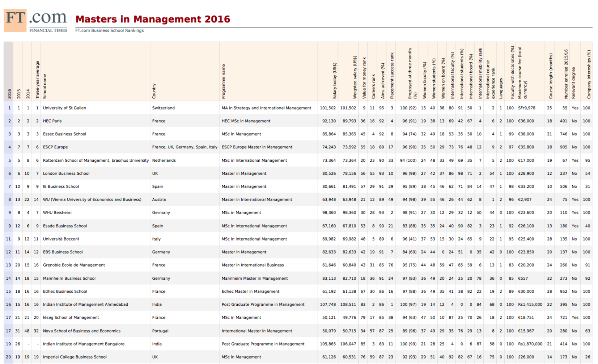
Task: Select the Course length (months) header
Action: point(551,76)
